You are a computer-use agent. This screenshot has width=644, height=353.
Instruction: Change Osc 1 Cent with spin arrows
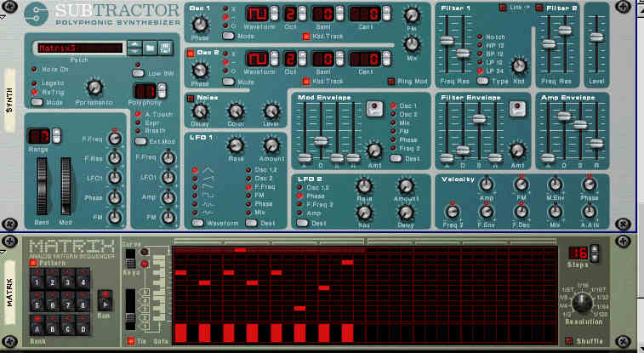[386, 14]
